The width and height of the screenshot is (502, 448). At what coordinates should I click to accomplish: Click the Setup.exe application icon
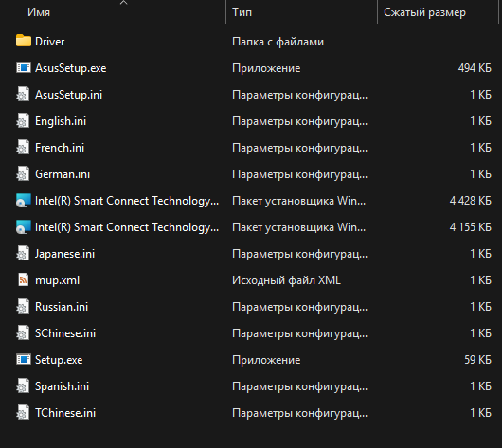tap(24, 360)
